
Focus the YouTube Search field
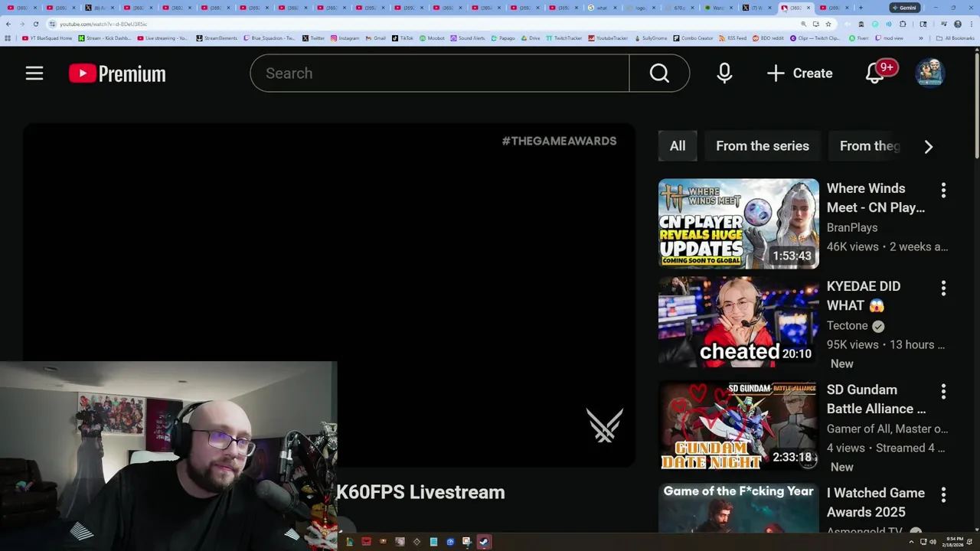(439, 73)
